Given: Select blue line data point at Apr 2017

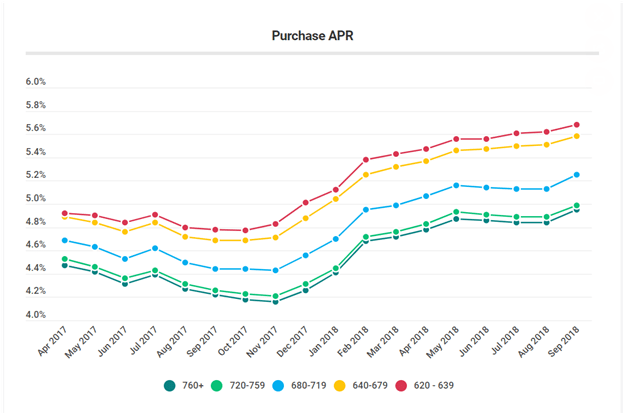Looking at the screenshot, I should (65, 240).
